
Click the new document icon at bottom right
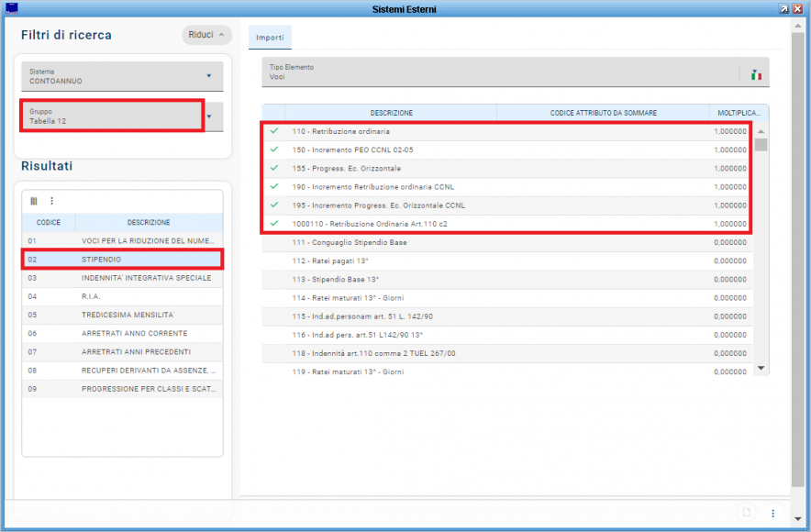point(747,513)
